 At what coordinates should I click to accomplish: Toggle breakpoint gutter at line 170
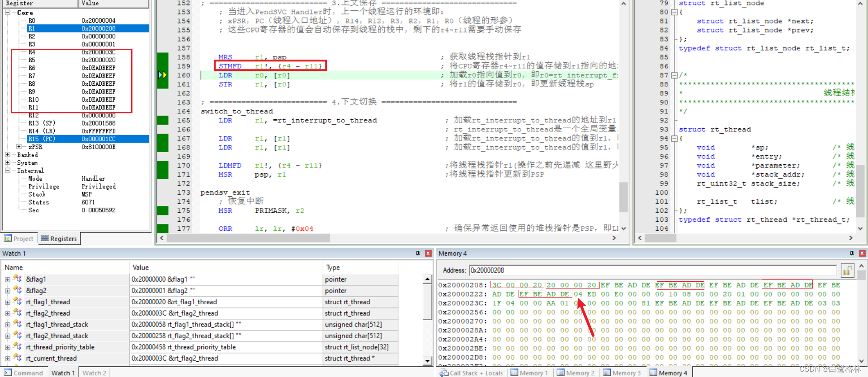pyautogui.click(x=162, y=165)
